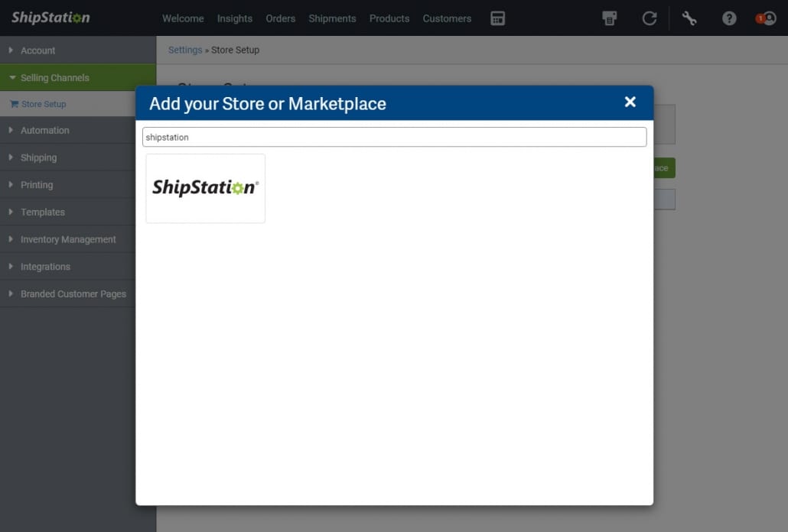
Task: Click the ShipStation logo in header
Action: (x=50, y=18)
